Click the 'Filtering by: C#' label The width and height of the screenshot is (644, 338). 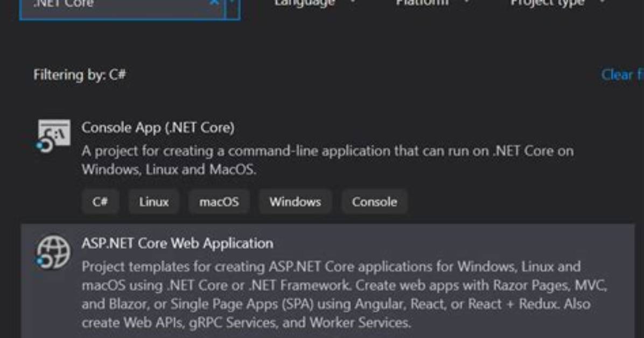tap(80, 75)
